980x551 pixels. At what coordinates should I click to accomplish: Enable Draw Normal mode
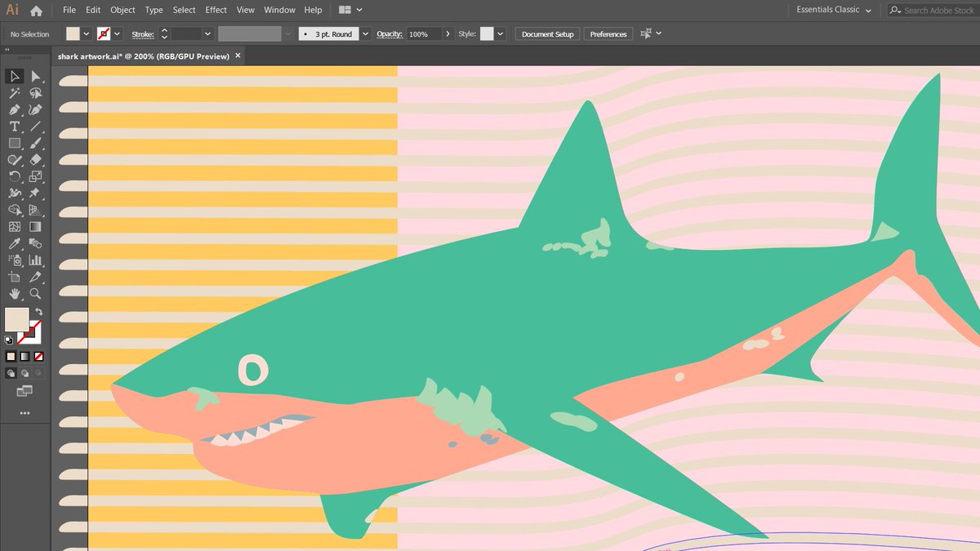point(11,373)
